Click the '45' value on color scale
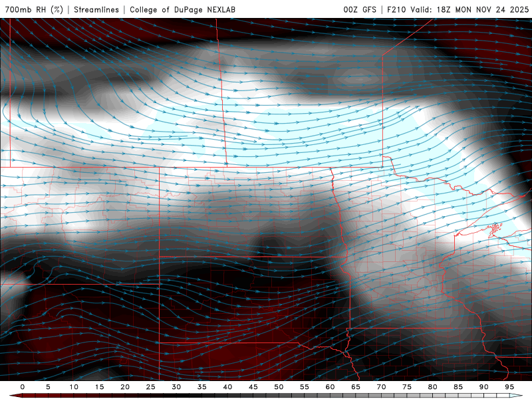This screenshot has height=399, width=532. coord(253,387)
